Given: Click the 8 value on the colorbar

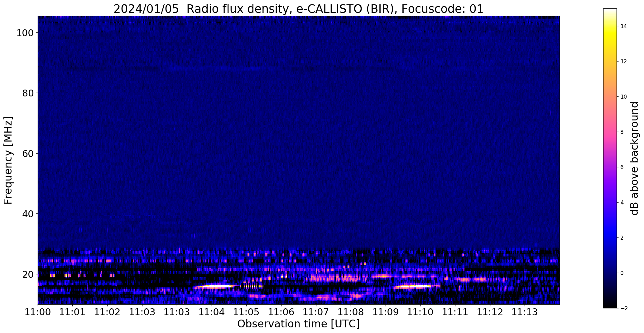Looking at the screenshot, I should click(x=622, y=132).
